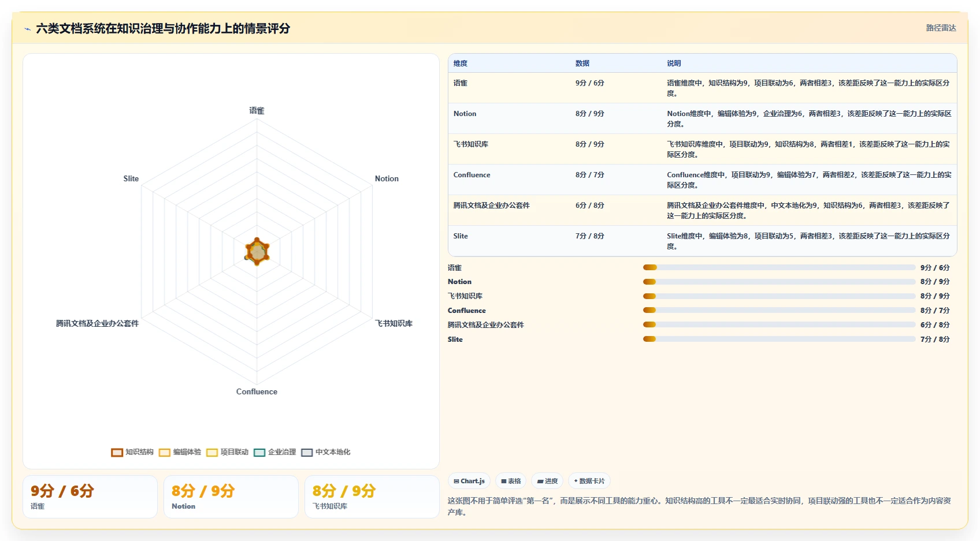
Task: Open the 8分 / 9分 飞书知识库 summary card
Action: tap(372, 497)
